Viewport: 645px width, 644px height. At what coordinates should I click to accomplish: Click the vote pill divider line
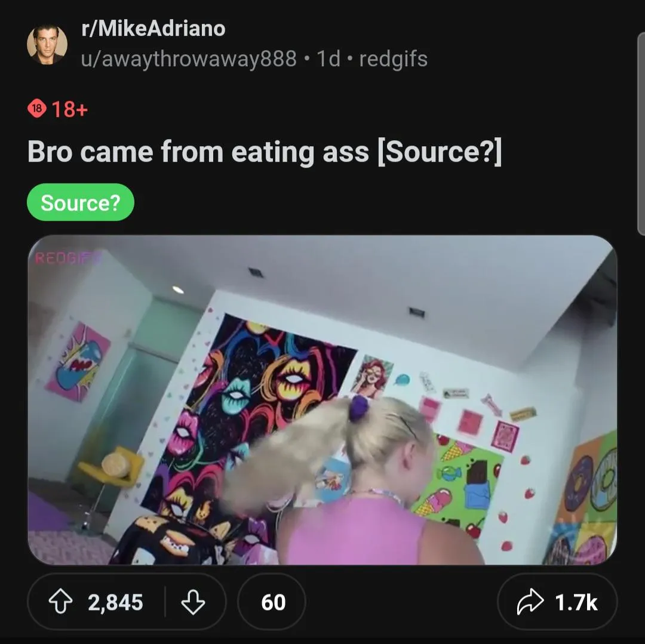tap(165, 602)
